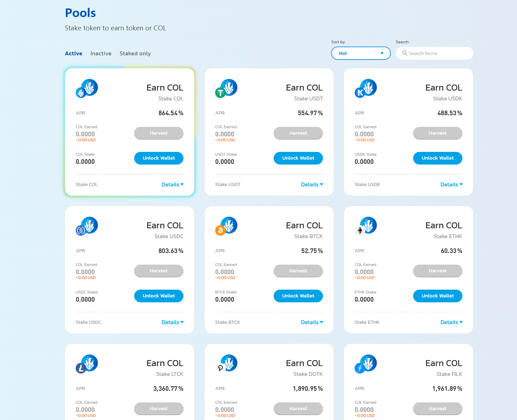
Task: Click Harvest in the USDC pool
Action: pyautogui.click(x=159, y=271)
